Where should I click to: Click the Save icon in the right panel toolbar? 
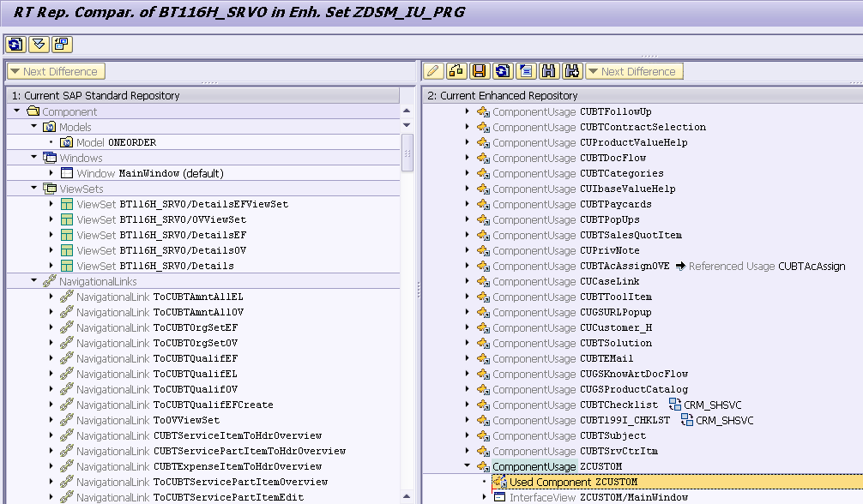click(x=477, y=71)
